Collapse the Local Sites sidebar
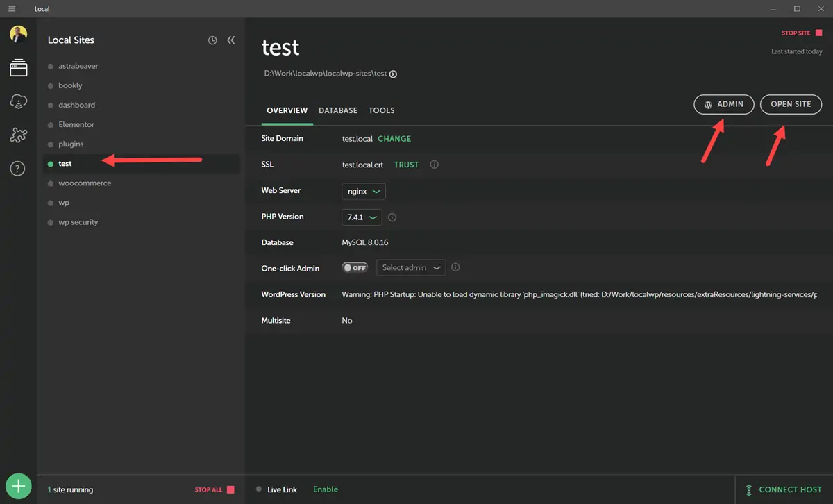The image size is (833, 504). coord(231,40)
